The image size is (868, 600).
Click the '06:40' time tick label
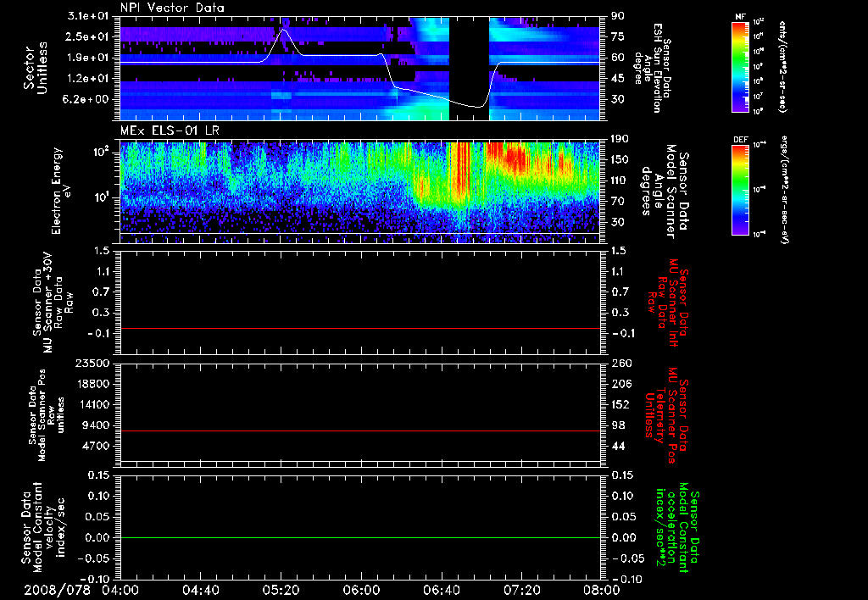pos(441,590)
